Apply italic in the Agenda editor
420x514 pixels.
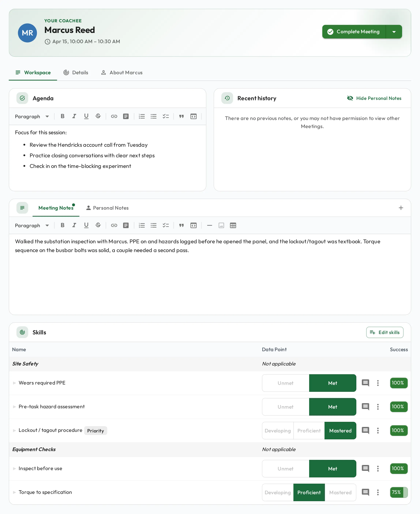tap(74, 116)
